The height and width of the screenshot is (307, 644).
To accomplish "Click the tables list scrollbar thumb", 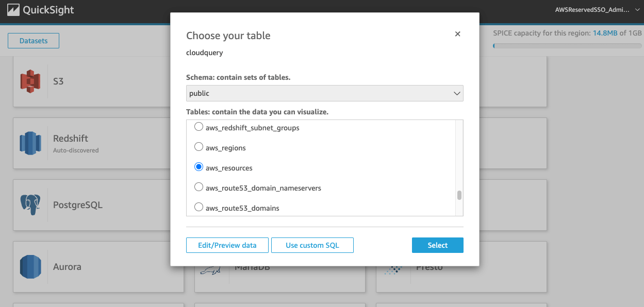I will click(x=459, y=195).
